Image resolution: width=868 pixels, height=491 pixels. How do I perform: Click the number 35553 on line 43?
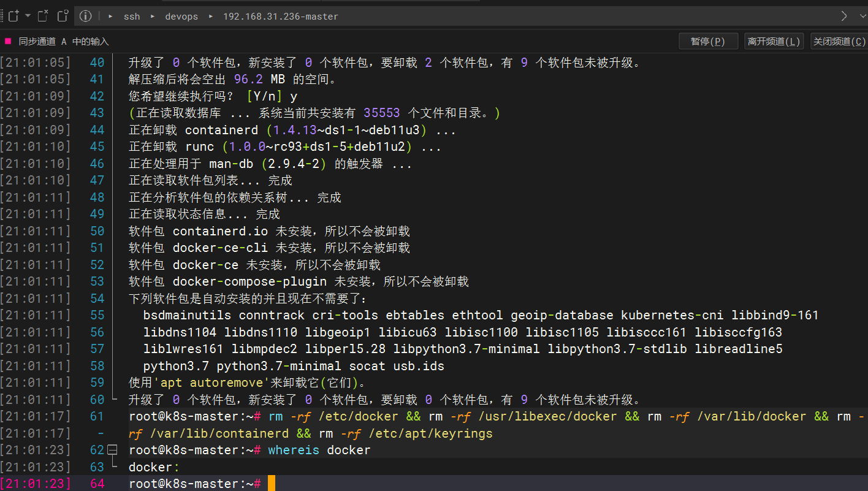click(382, 113)
